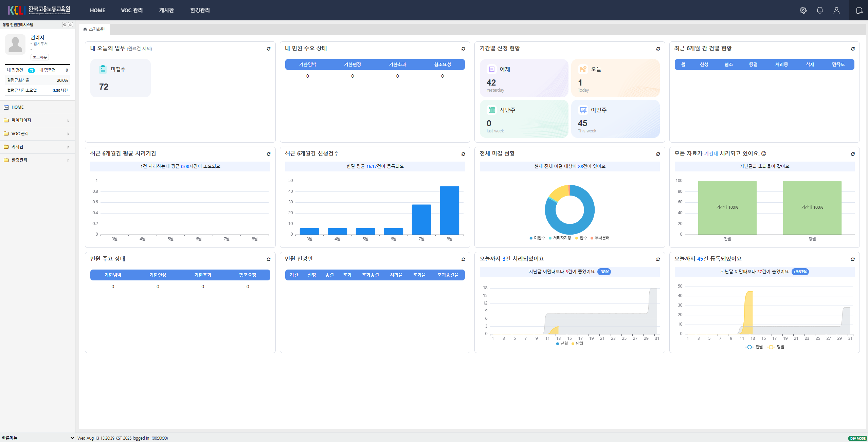Screen dimensions: 868x442
Task: Click the 로그아웃 button in the sidebar
Action: (40, 57)
